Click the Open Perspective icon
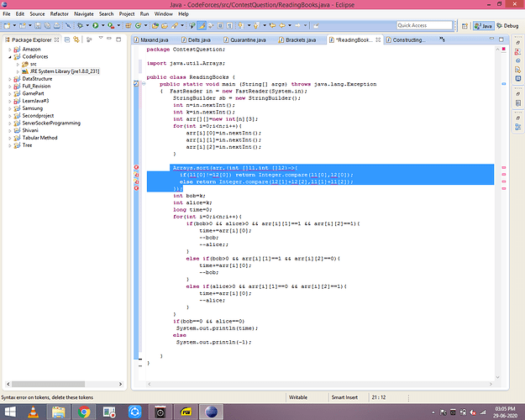 [x=465, y=26]
